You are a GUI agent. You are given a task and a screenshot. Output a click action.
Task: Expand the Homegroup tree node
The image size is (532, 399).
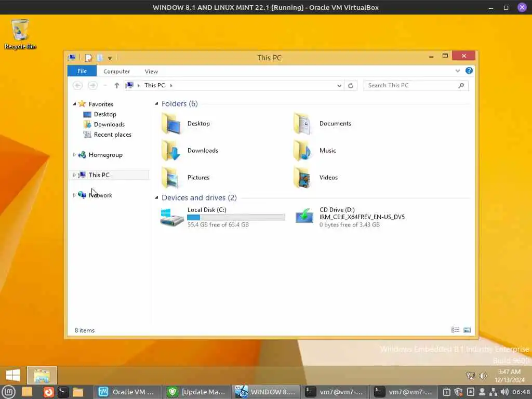tap(74, 155)
